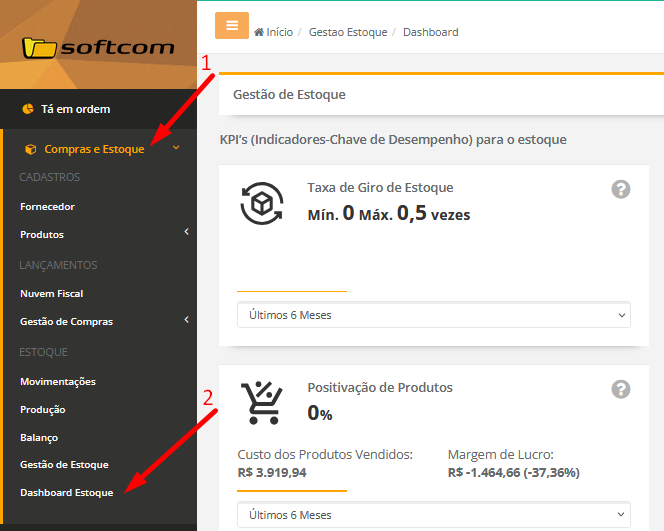The width and height of the screenshot is (664, 531).
Task: Open the Balanço sidebar item
Action: tap(39, 437)
